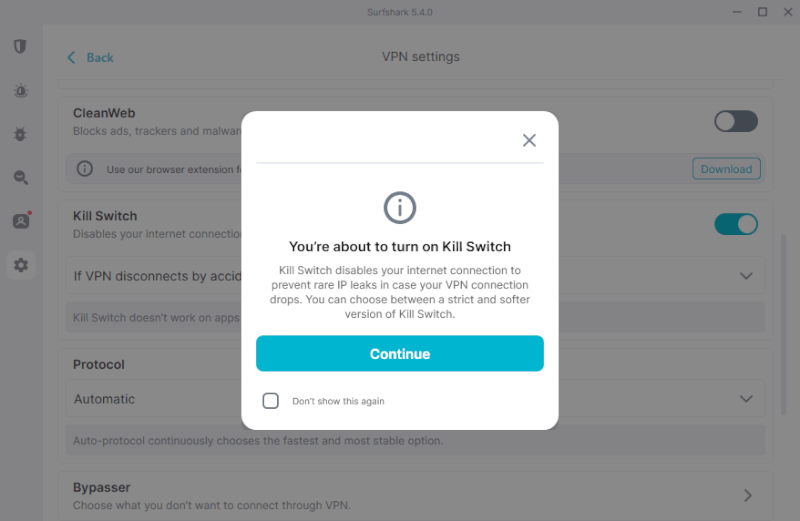Click the info circle icon in dialog
800x521 pixels.
pyautogui.click(x=399, y=208)
